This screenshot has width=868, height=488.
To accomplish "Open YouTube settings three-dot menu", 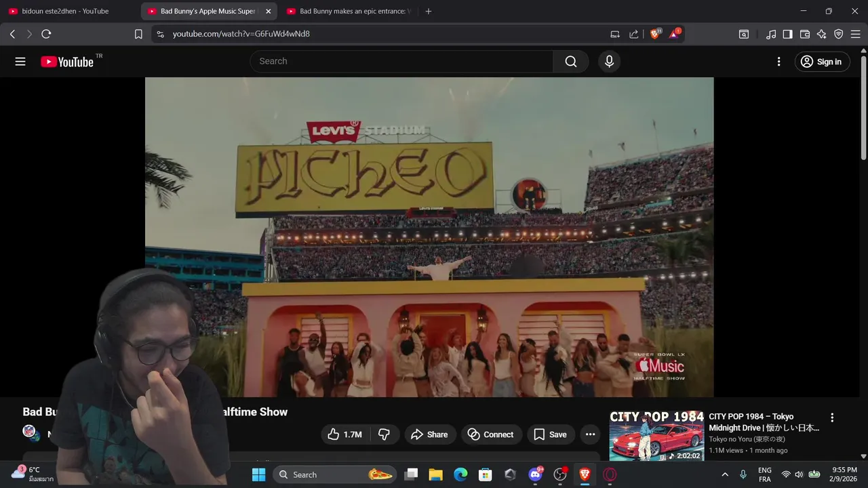I will [778, 62].
